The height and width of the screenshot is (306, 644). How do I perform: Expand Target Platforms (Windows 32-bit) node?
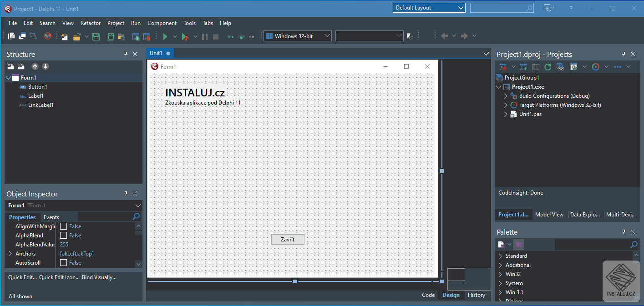(x=506, y=105)
